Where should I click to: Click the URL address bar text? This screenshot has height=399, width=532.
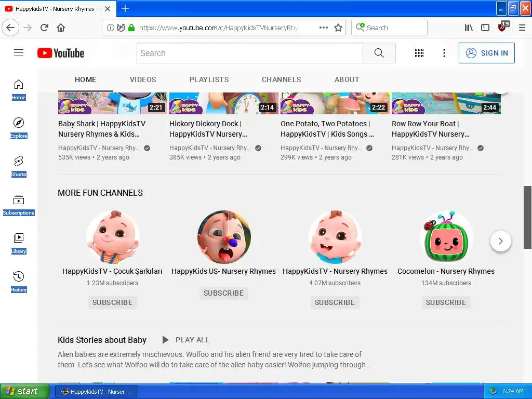pyautogui.click(x=218, y=28)
